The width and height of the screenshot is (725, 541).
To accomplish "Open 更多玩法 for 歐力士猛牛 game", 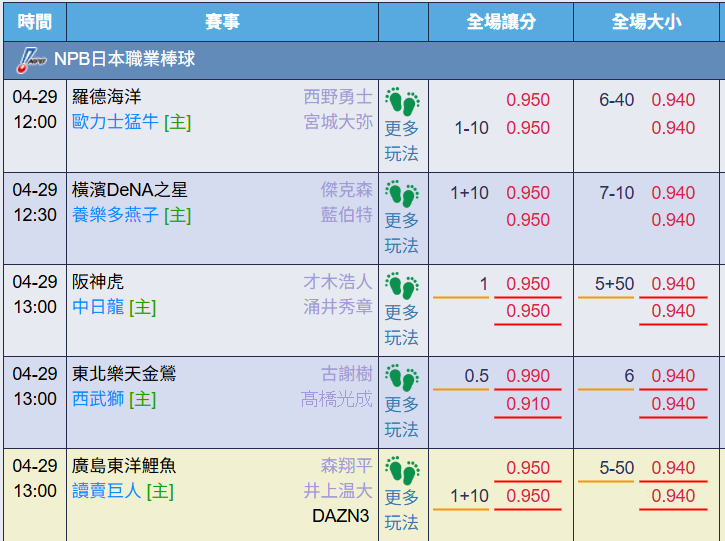I will (402, 141).
